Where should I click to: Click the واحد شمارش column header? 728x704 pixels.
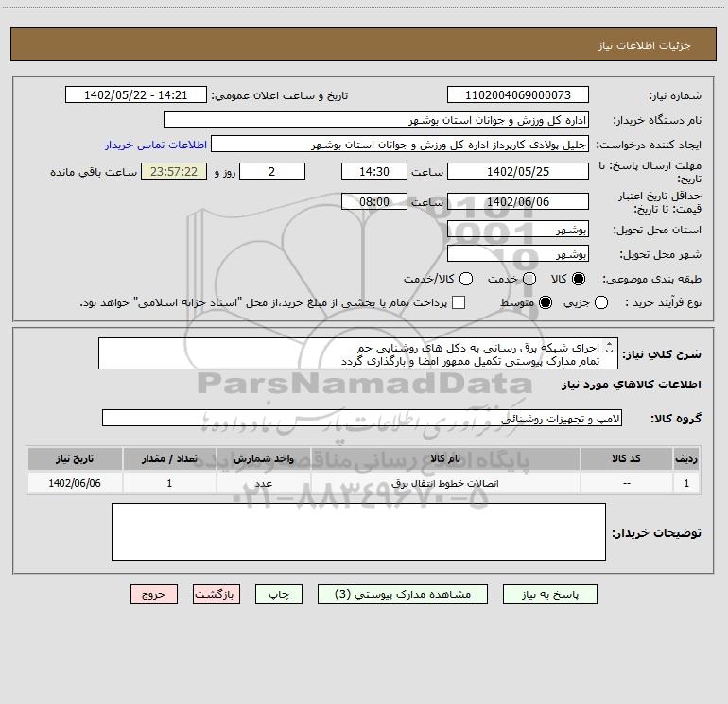[x=263, y=458]
